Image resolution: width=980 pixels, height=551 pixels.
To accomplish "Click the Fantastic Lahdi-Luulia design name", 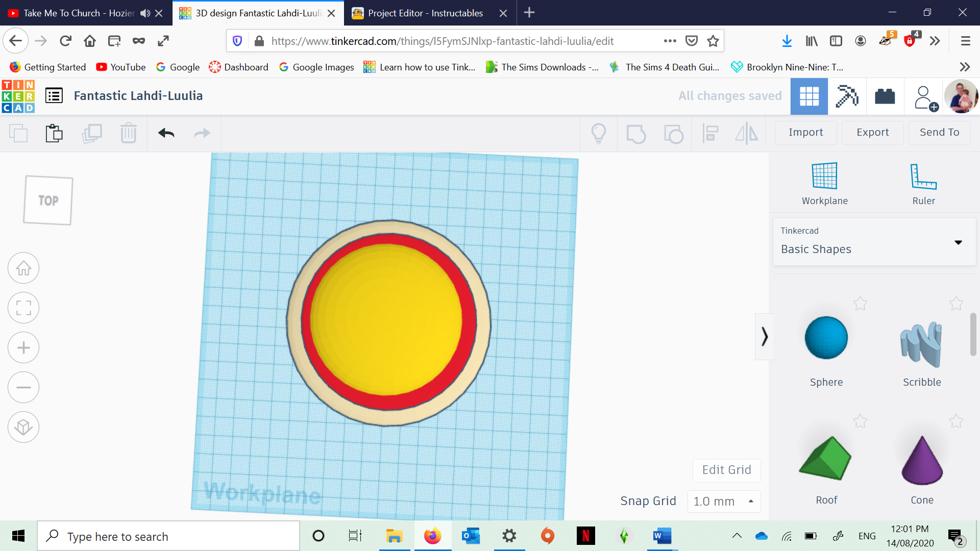I will pos(138,95).
